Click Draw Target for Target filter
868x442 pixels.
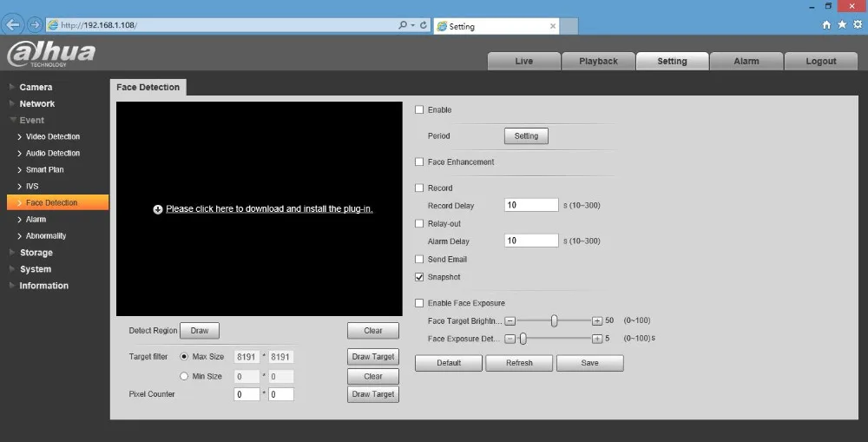coord(373,357)
